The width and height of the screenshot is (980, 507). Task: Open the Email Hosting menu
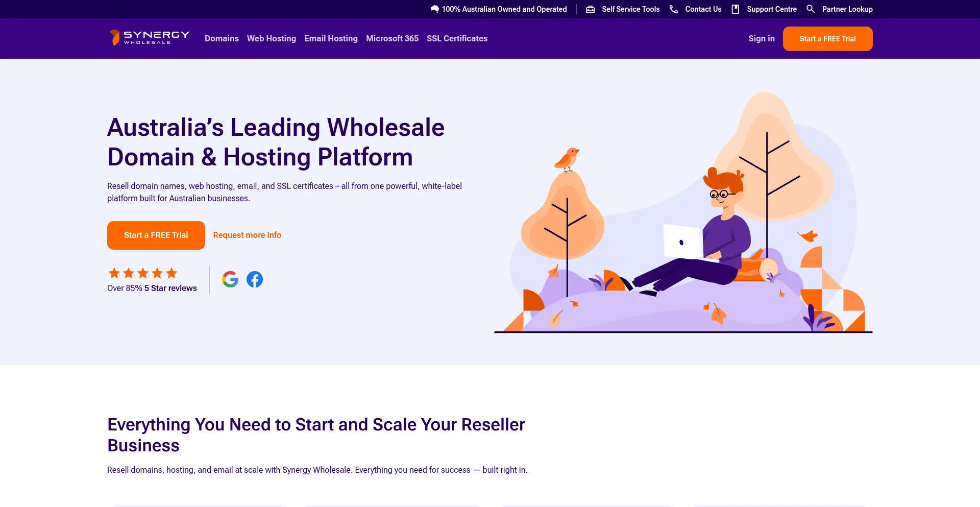coord(331,38)
